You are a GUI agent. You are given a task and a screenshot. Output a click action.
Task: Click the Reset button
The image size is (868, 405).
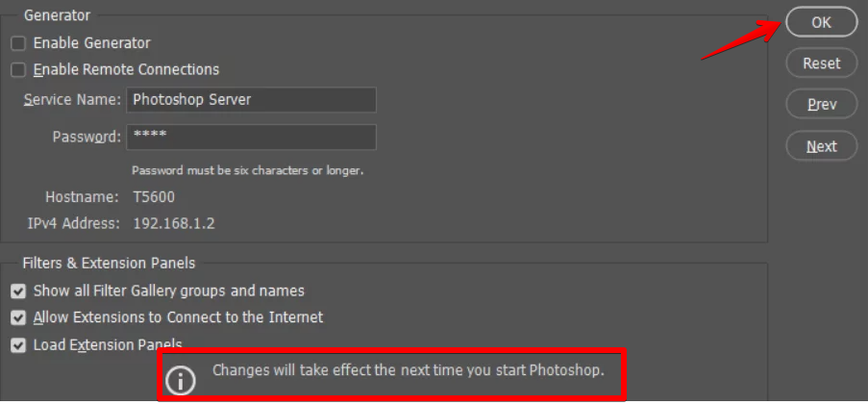click(x=821, y=63)
